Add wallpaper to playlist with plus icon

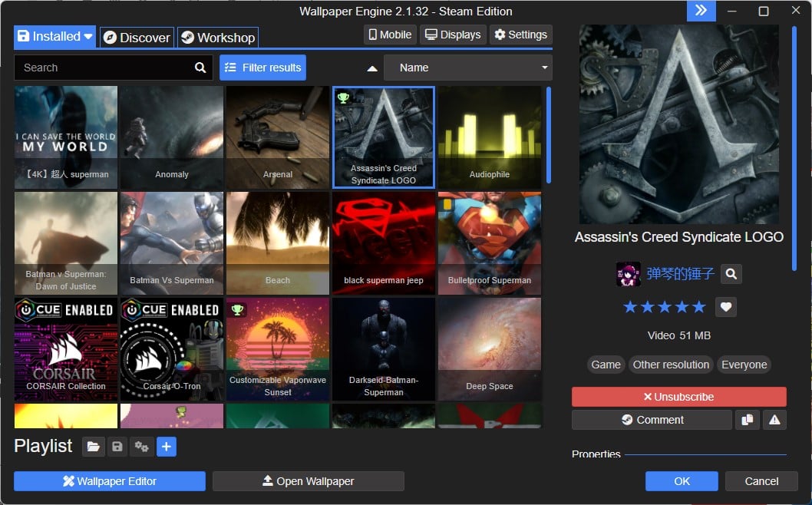click(167, 447)
